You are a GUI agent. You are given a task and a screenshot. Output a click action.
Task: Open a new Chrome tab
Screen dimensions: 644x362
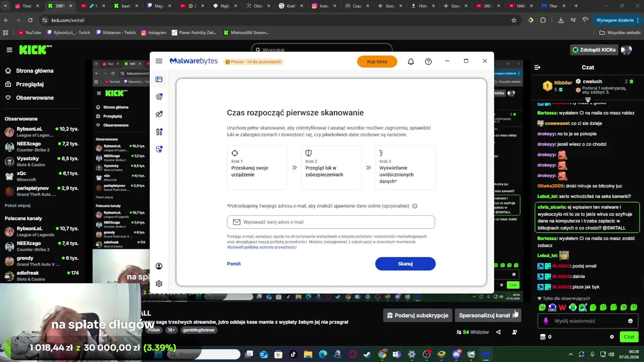pos(576,6)
